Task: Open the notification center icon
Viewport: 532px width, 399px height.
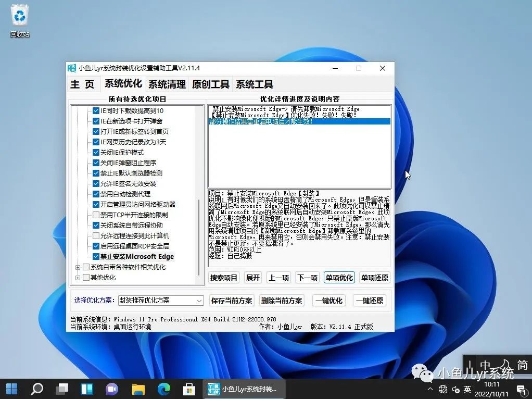Action: (521, 390)
